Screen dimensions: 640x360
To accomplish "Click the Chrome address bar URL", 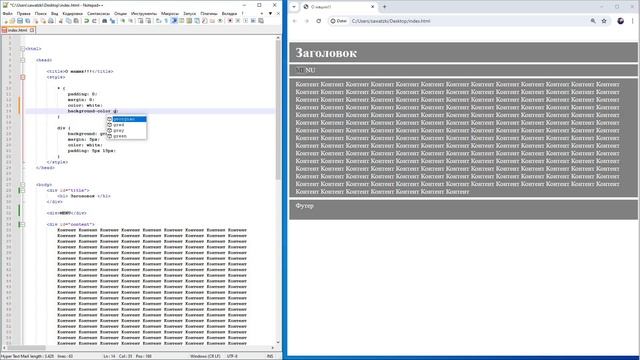I will click(x=391, y=21).
